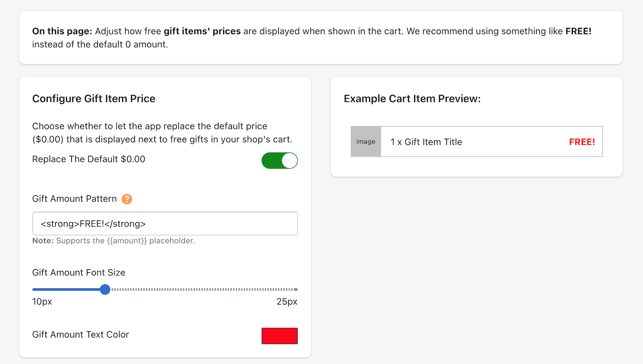The width and height of the screenshot is (643, 364).
Task: Click the "On this page" info banner
Action: 321,38
